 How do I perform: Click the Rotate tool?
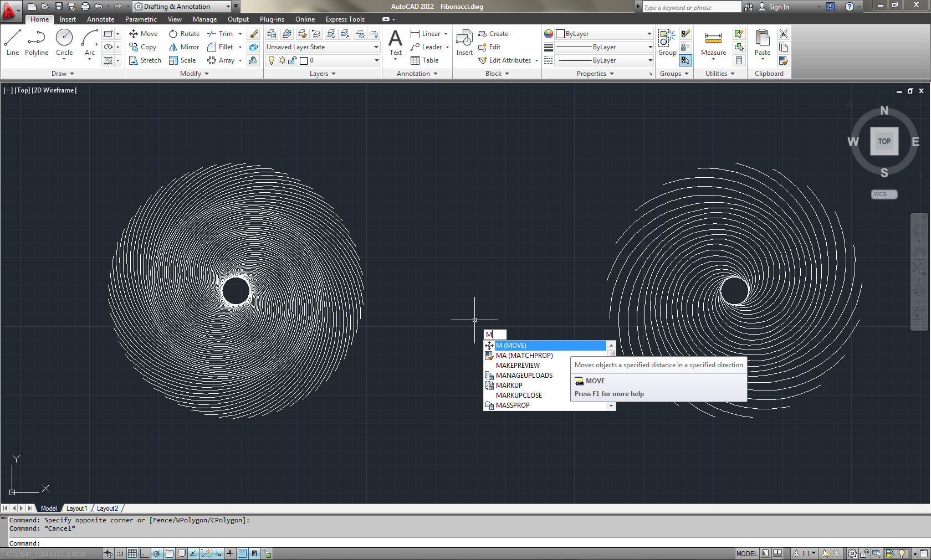point(185,34)
